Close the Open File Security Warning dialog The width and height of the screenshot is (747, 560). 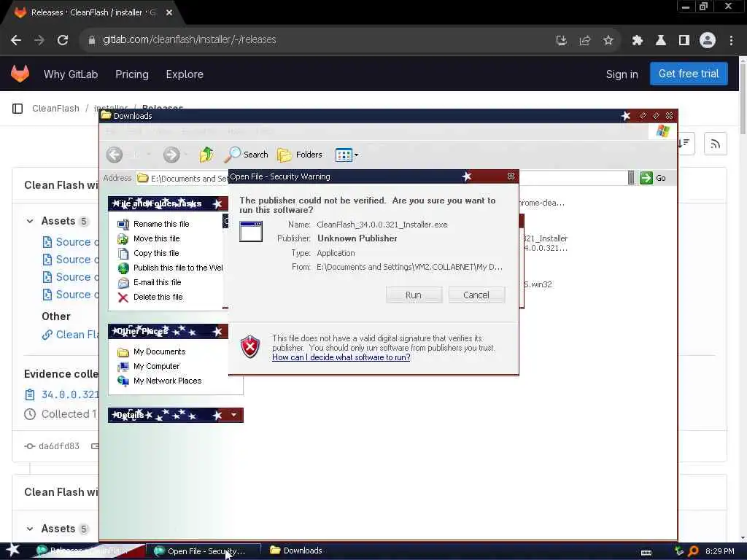point(511,176)
